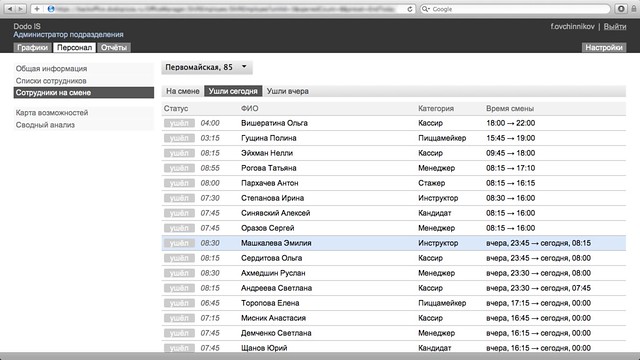Select Сотрудники на смене in sidebar
Image resolution: width=640 pixels, height=360 pixels.
coord(84,93)
